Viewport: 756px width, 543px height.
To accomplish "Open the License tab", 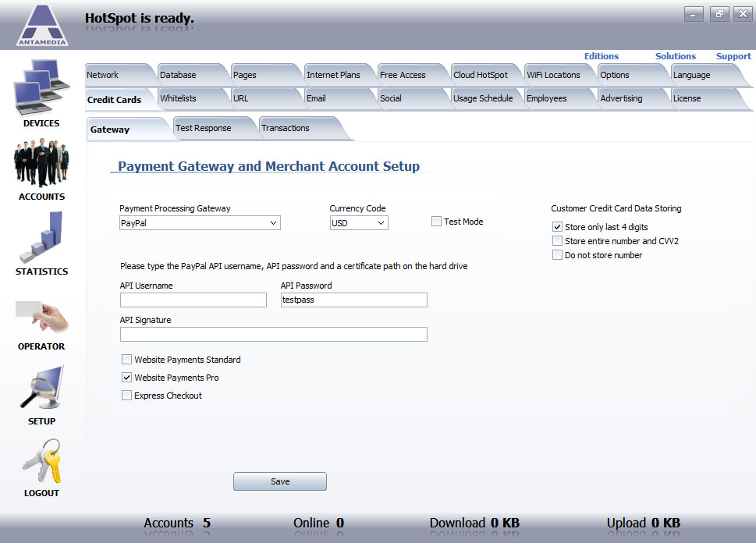I will (708, 98).
